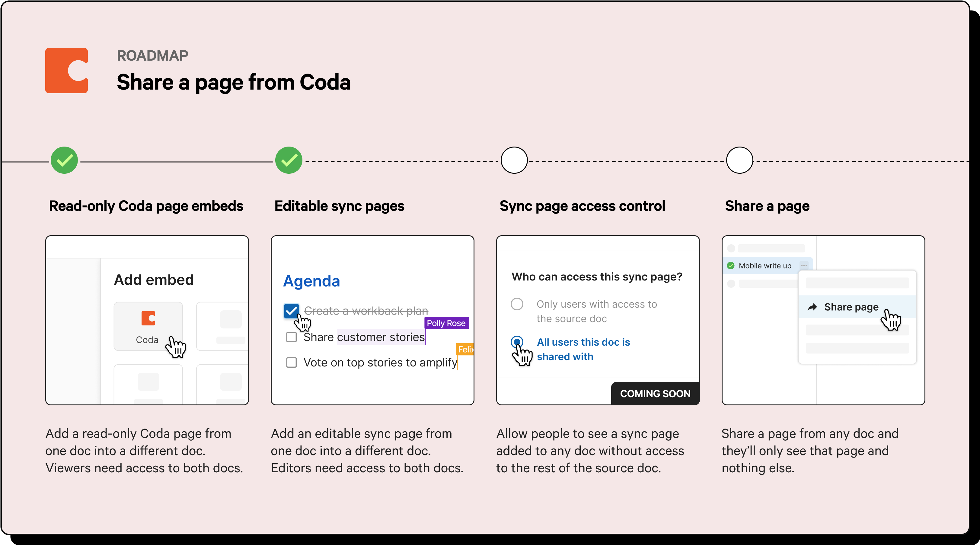Screen dimensions: 980x545
Task: Click the Share page menu entry
Action: point(857,307)
